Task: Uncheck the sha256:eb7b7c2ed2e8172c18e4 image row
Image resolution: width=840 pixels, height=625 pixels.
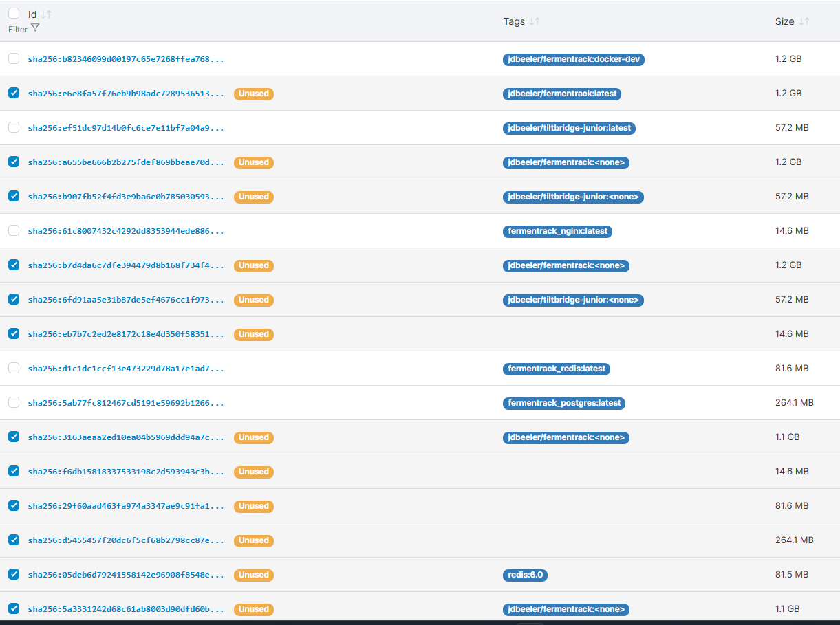Action: click(x=14, y=333)
